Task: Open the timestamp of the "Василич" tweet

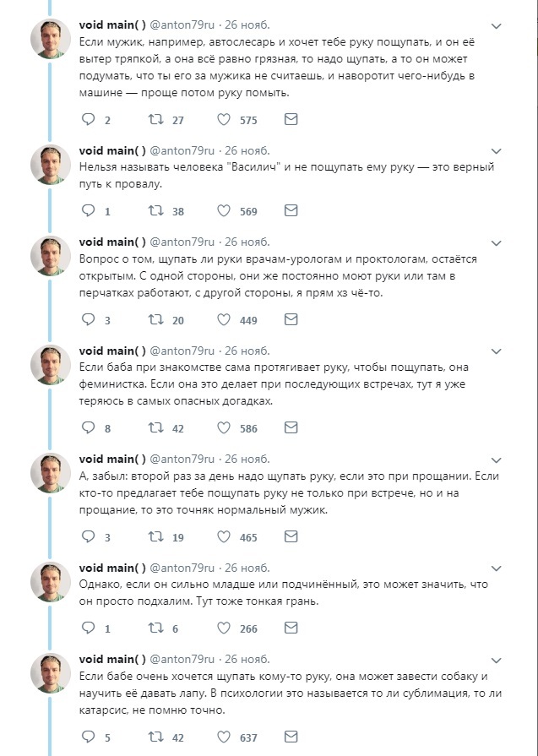Action: click(x=247, y=150)
